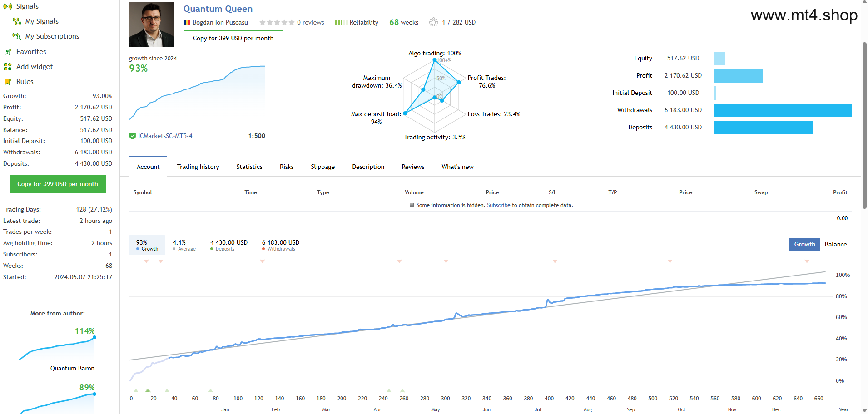Open the 93% growth mini chart
868x414 pixels.
pos(197,93)
